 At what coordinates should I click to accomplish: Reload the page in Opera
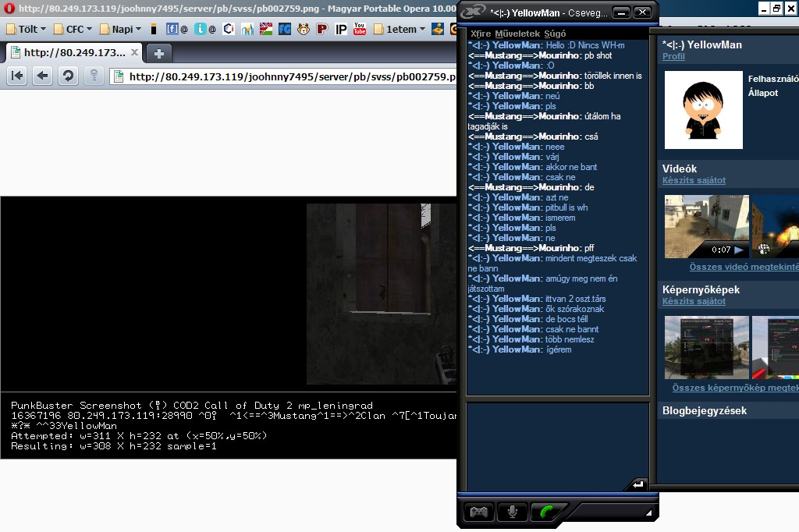point(68,76)
